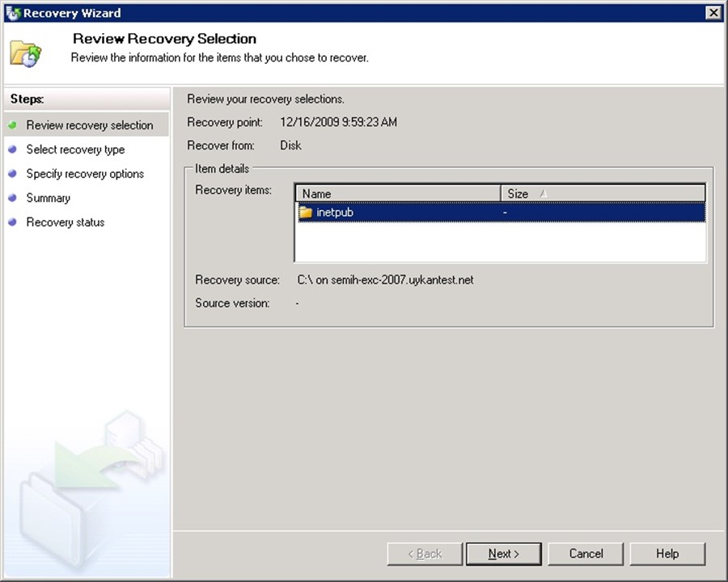Click the bullet beside Recovery status
The width and height of the screenshot is (728, 582).
tap(12, 222)
